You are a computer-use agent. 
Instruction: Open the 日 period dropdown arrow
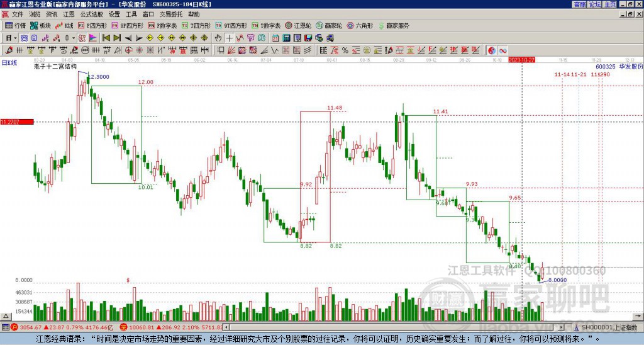coord(15,38)
